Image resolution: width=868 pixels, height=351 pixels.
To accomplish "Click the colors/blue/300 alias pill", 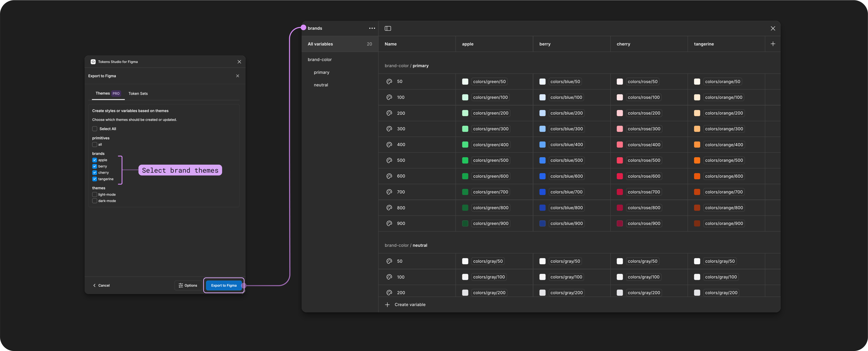I will tap(566, 129).
